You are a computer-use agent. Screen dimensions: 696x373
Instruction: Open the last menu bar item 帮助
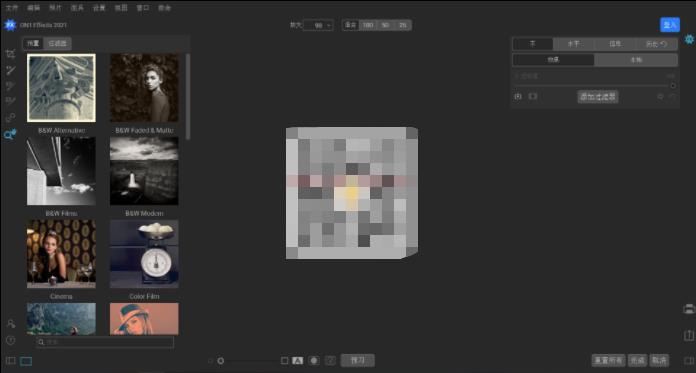tap(165, 8)
